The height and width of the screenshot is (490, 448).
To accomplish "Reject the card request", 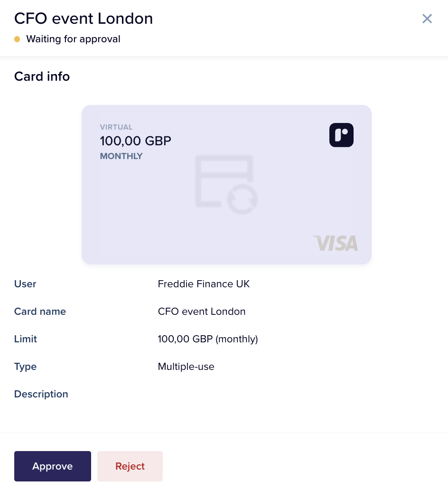I will [130, 466].
